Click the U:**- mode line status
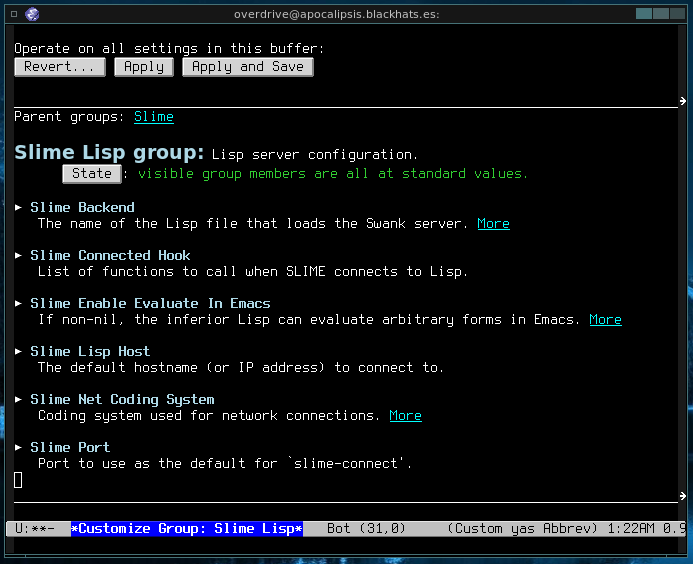The width and height of the screenshot is (693, 564). click(x=34, y=529)
